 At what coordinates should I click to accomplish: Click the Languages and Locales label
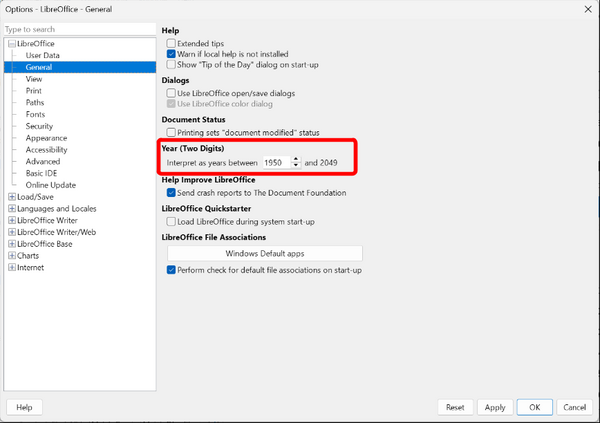57,209
